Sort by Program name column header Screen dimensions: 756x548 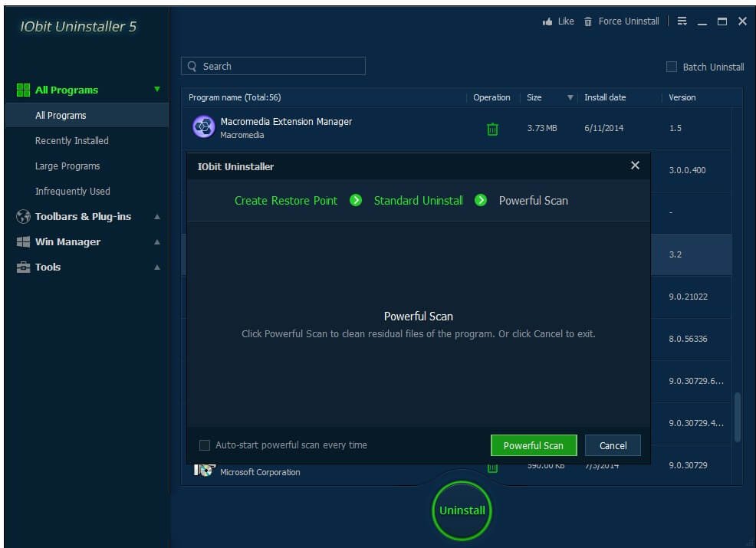[235, 97]
